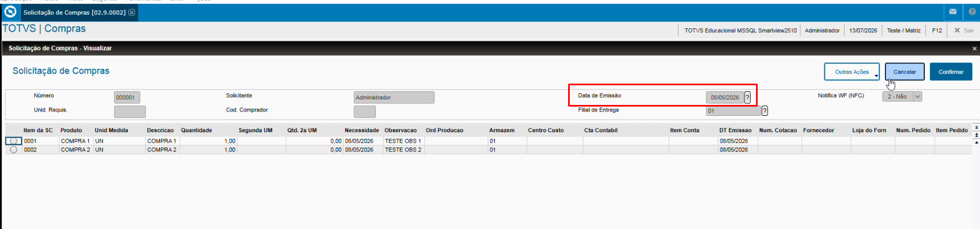Click the Num. Cotacao column header
This screenshot has width=980, height=229.
778,130
